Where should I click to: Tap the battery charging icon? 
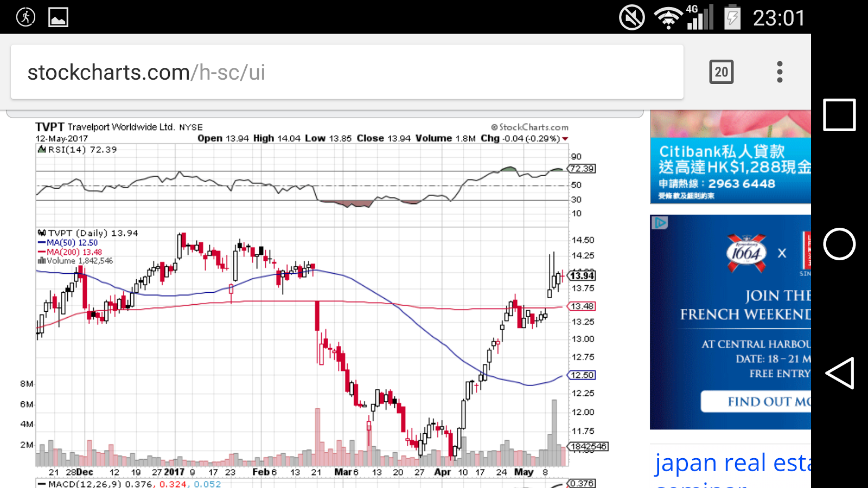732,17
